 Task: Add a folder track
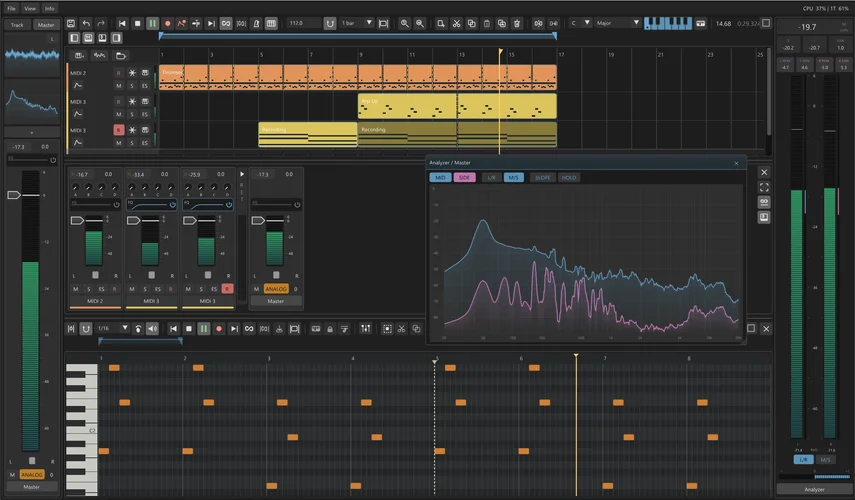(x=121, y=56)
